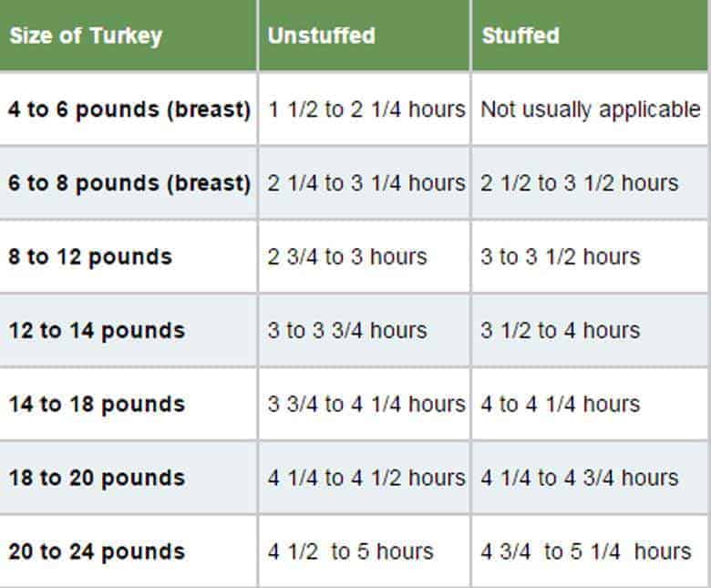Select the 3 3/4 to 4 1/4 hours cell
This screenshot has width=711, height=588.
[365, 405]
